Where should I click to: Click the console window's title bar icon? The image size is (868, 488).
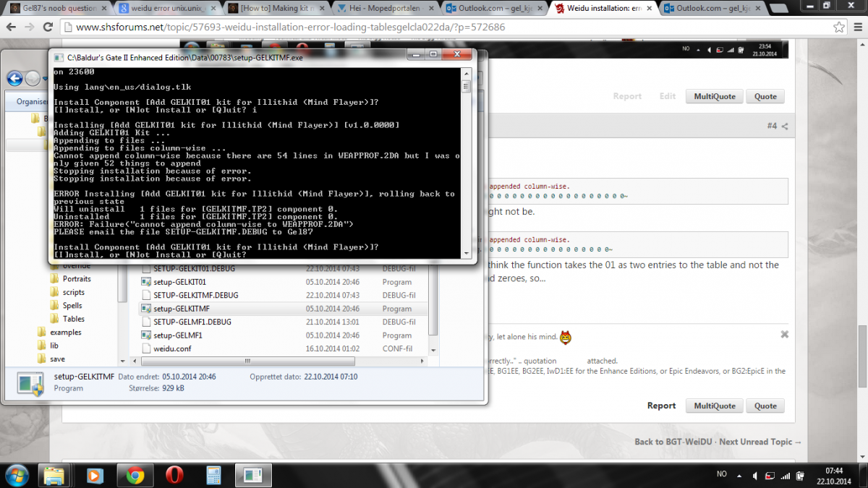coord(59,56)
